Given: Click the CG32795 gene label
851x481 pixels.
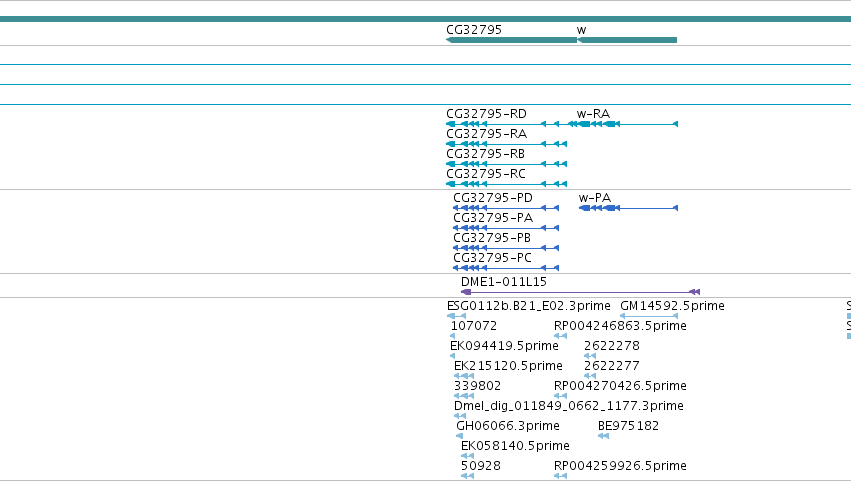Looking at the screenshot, I should tap(474, 30).
